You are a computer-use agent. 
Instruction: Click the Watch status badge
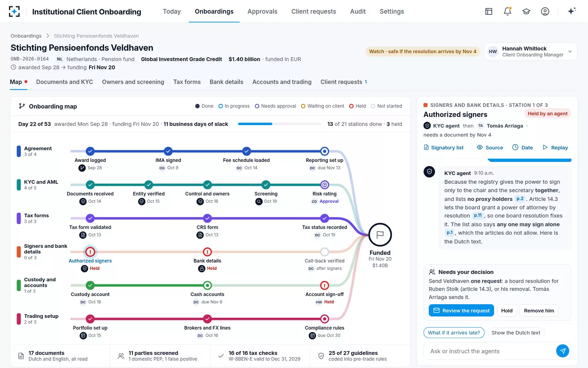pos(423,52)
